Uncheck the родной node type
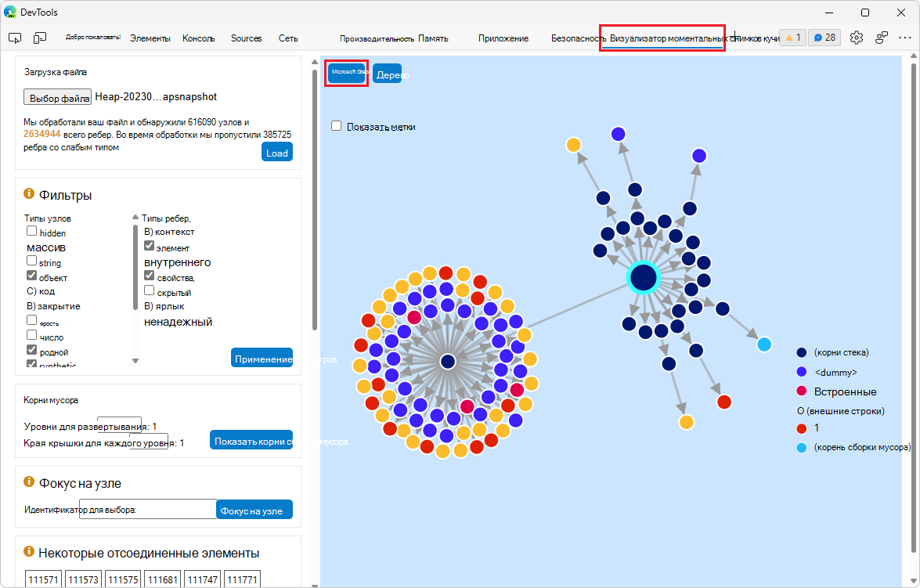The image size is (920, 588). pyautogui.click(x=31, y=350)
